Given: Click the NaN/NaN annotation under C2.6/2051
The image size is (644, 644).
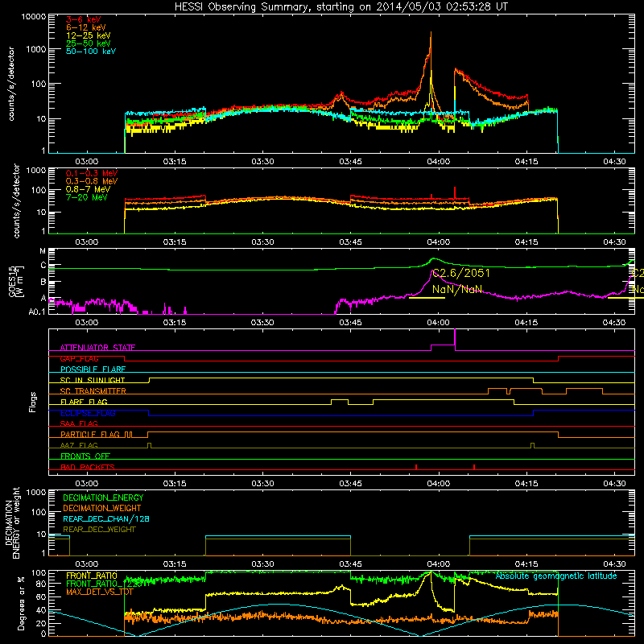Looking at the screenshot, I should 457,289.
